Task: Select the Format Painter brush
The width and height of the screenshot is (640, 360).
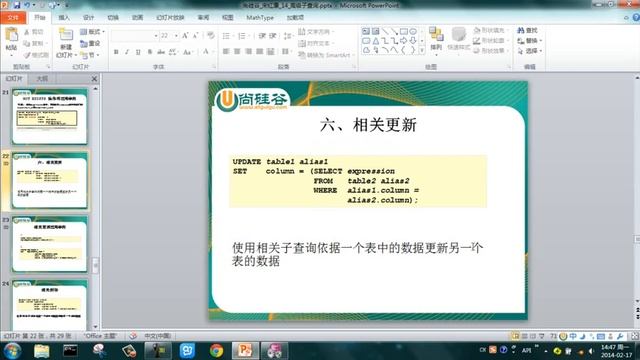Action: pyautogui.click(x=36, y=55)
